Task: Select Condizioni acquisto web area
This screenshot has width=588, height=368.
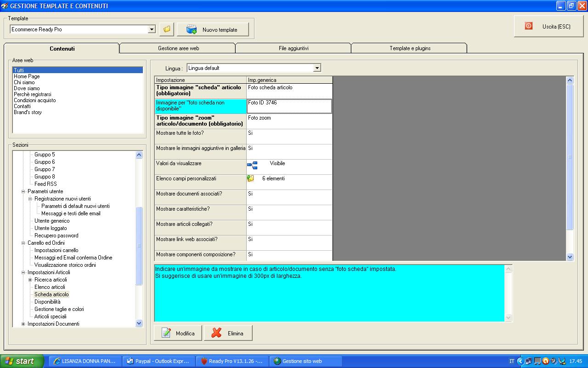Action: pos(35,100)
